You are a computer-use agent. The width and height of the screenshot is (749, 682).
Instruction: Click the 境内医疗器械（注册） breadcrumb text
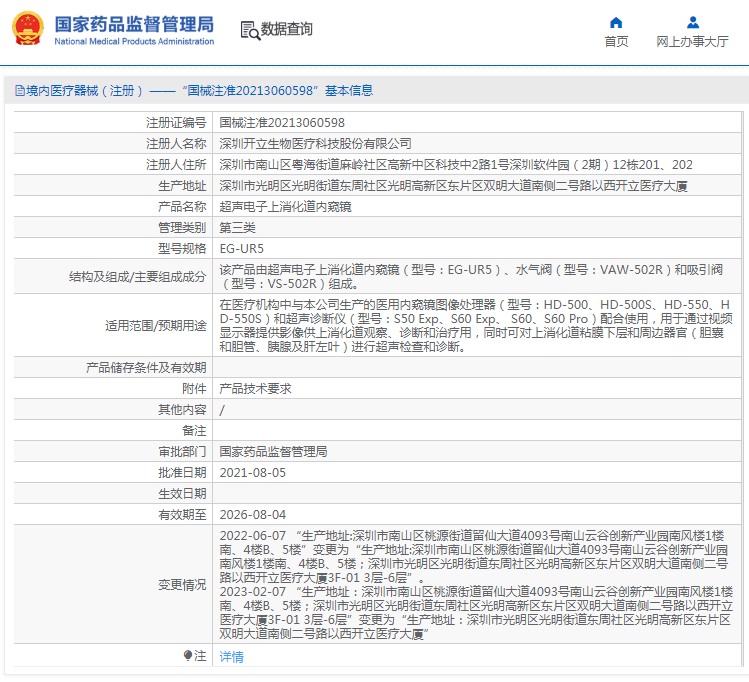click(x=85, y=91)
